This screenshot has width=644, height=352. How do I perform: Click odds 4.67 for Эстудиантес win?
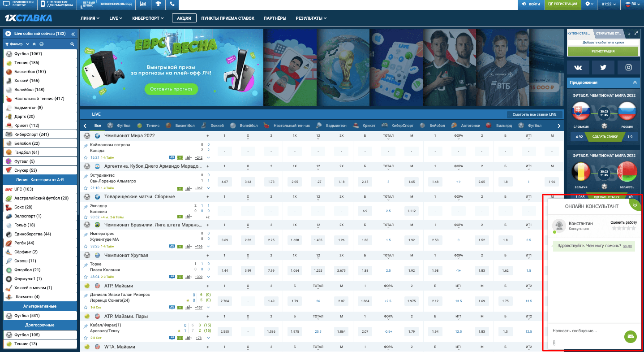(225, 182)
